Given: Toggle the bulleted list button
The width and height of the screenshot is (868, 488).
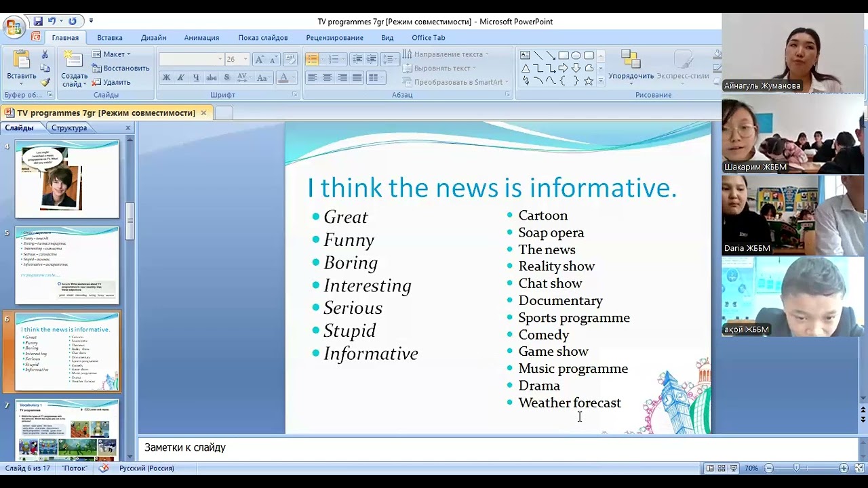Looking at the screenshot, I should coord(312,59).
